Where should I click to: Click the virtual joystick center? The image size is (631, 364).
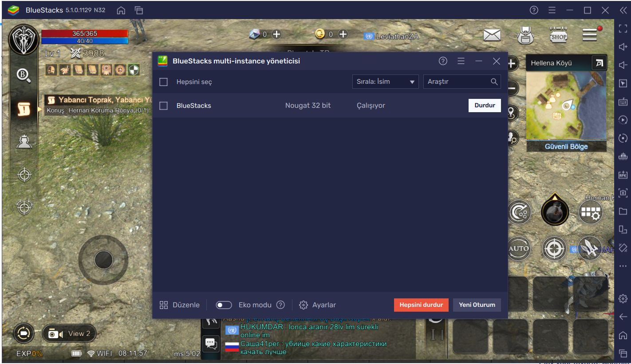[103, 260]
